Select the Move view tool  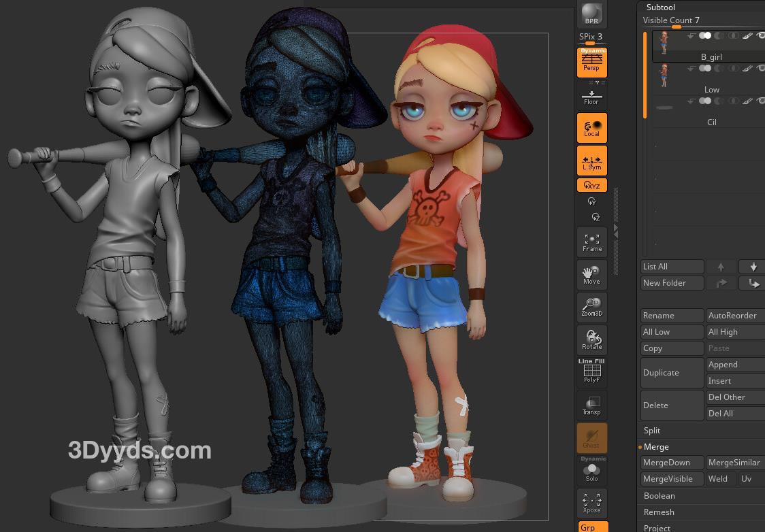[x=591, y=275]
